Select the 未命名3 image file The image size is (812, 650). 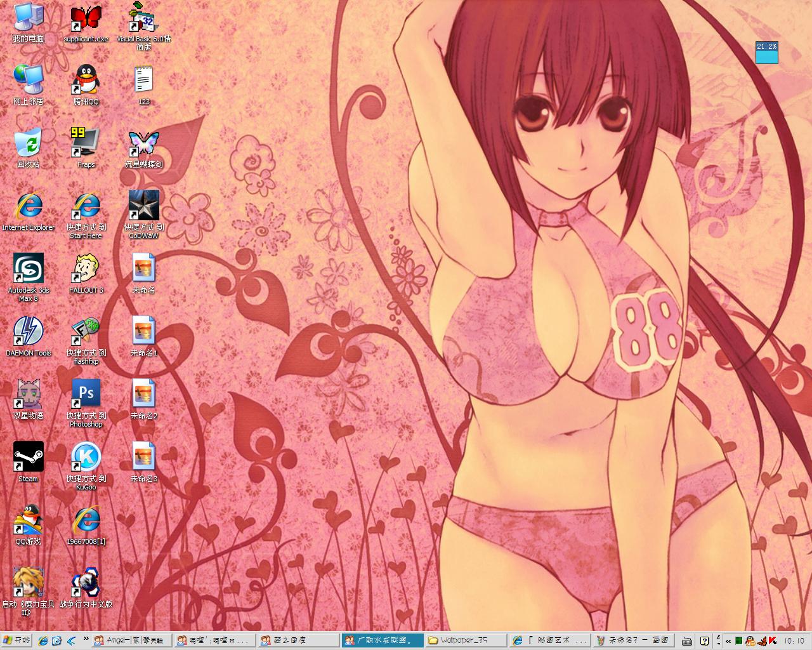pos(143,462)
